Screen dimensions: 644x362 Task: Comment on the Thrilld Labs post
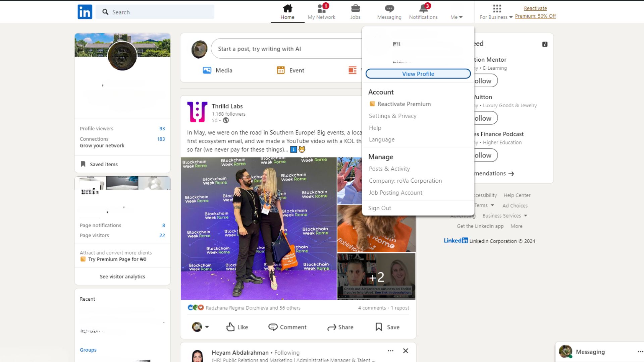point(287,327)
